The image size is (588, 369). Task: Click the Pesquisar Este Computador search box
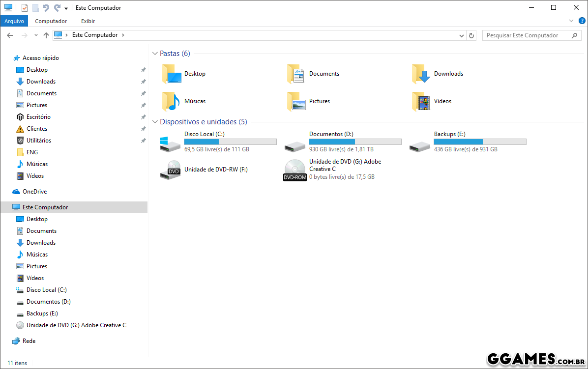tap(527, 35)
